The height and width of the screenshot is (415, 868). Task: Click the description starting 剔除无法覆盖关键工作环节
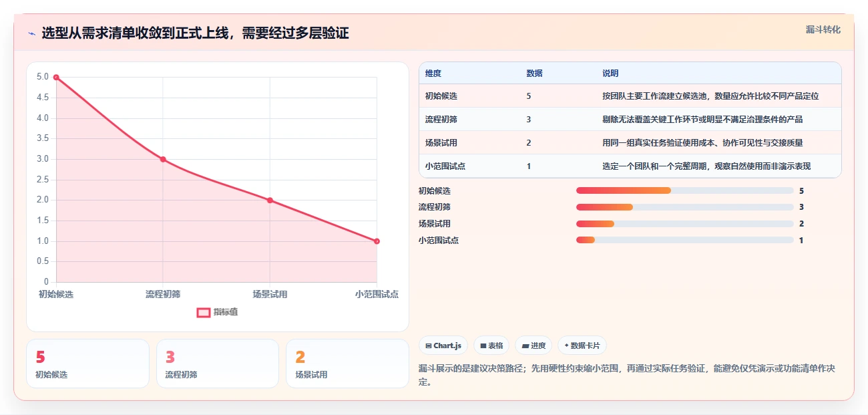[x=702, y=120]
